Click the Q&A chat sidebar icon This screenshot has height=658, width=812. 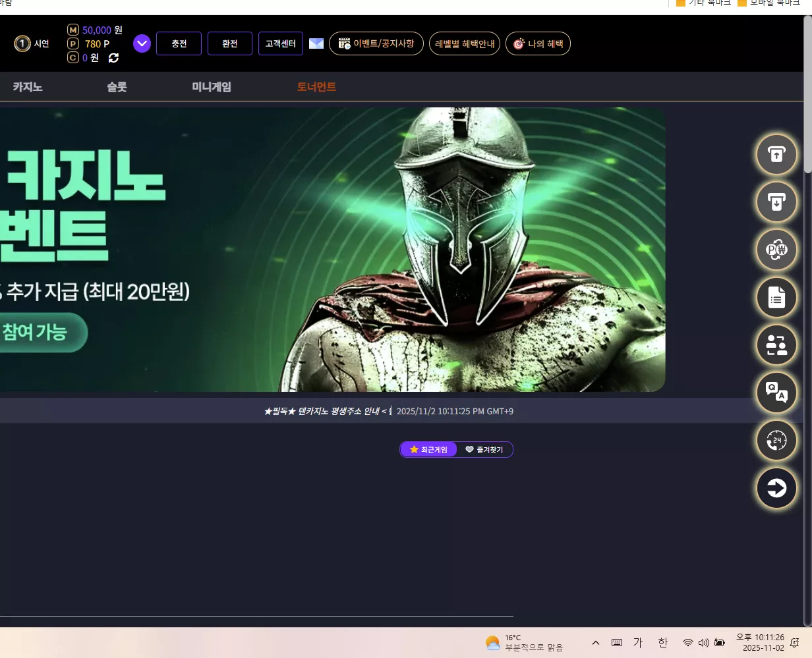(x=776, y=393)
